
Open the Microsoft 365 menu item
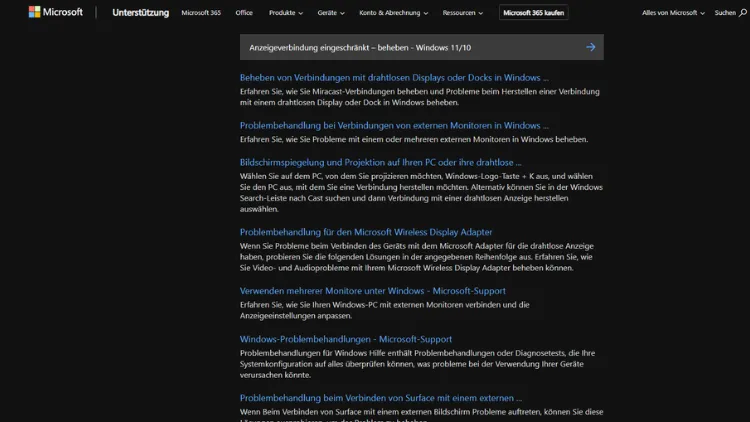(x=201, y=13)
